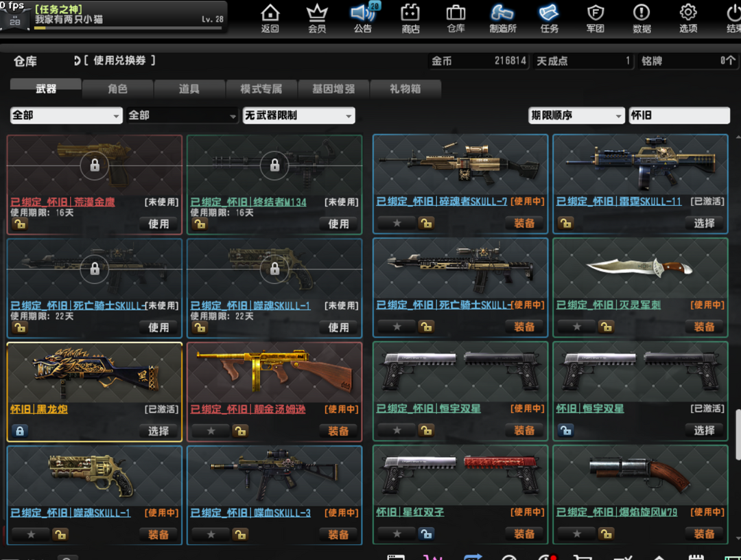Click 选择 button for 黑龙炮
Screen dimensions: 741x560
158,430
